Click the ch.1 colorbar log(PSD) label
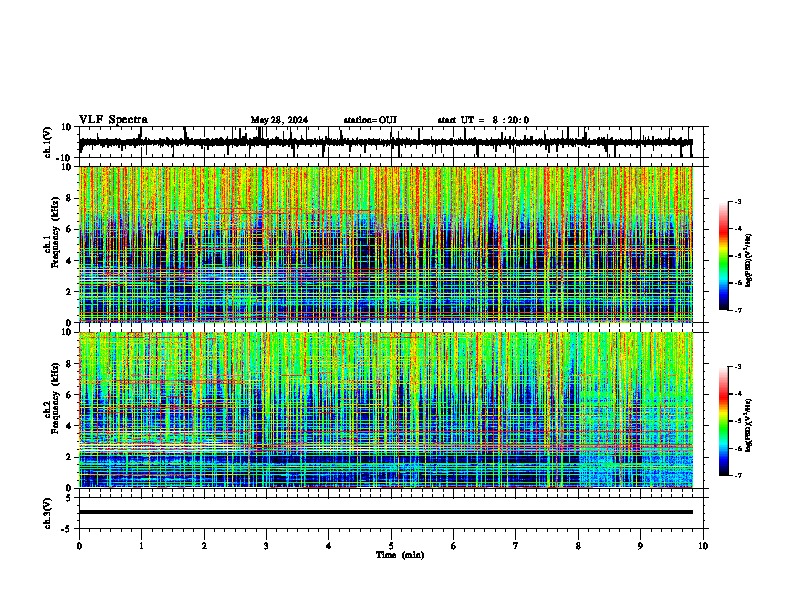 click(749, 260)
